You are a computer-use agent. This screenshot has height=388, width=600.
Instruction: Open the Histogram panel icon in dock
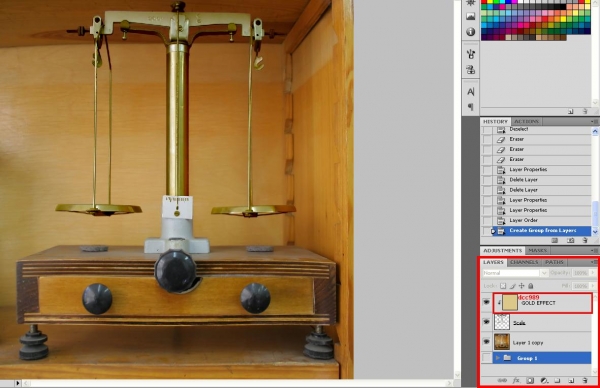click(x=471, y=16)
